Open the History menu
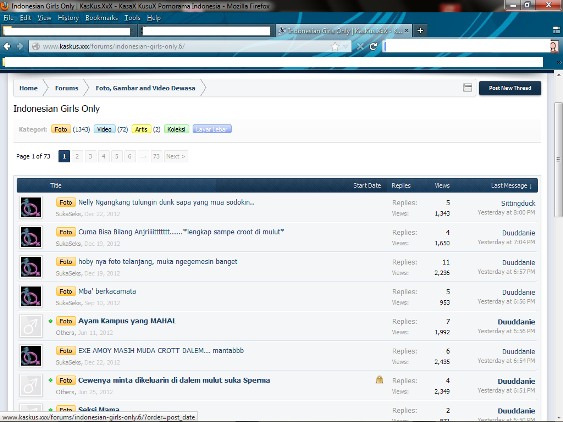The image size is (563, 422). (68, 18)
